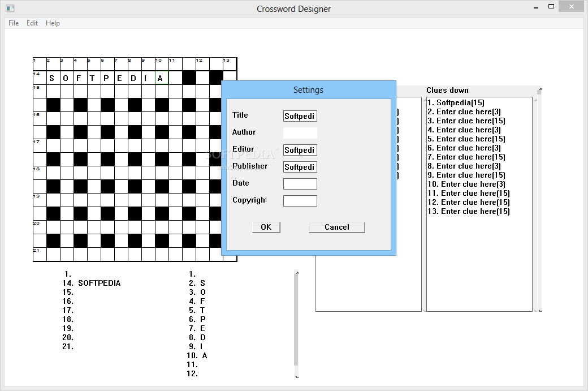
Task: Focus the Editor input field
Action: coord(300,150)
